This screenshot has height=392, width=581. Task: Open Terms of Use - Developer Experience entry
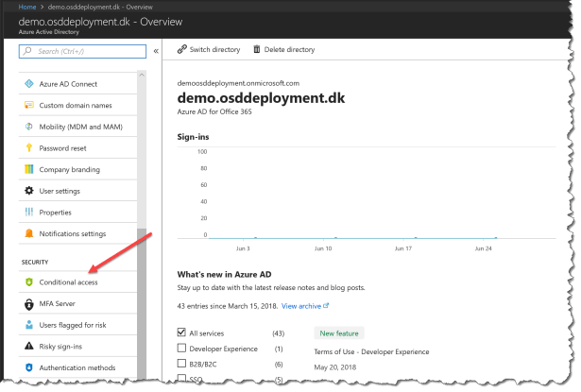[x=371, y=351]
